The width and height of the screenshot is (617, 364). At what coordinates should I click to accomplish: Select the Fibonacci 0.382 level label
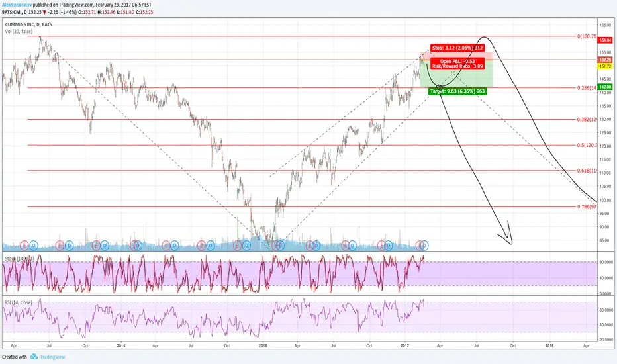click(x=587, y=119)
